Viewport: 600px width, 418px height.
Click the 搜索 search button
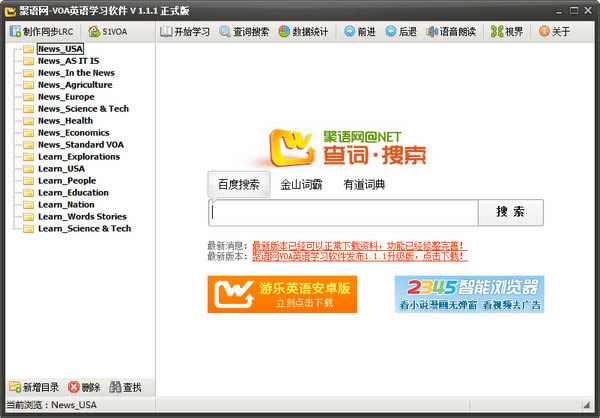pyautogui.click(x=510, y=212)
